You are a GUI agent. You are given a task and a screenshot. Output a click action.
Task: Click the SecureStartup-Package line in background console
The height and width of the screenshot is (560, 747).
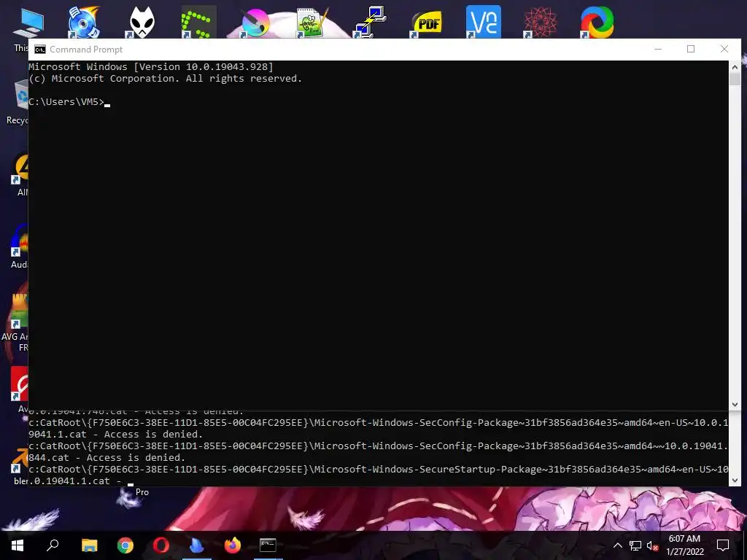pos(379,469)
